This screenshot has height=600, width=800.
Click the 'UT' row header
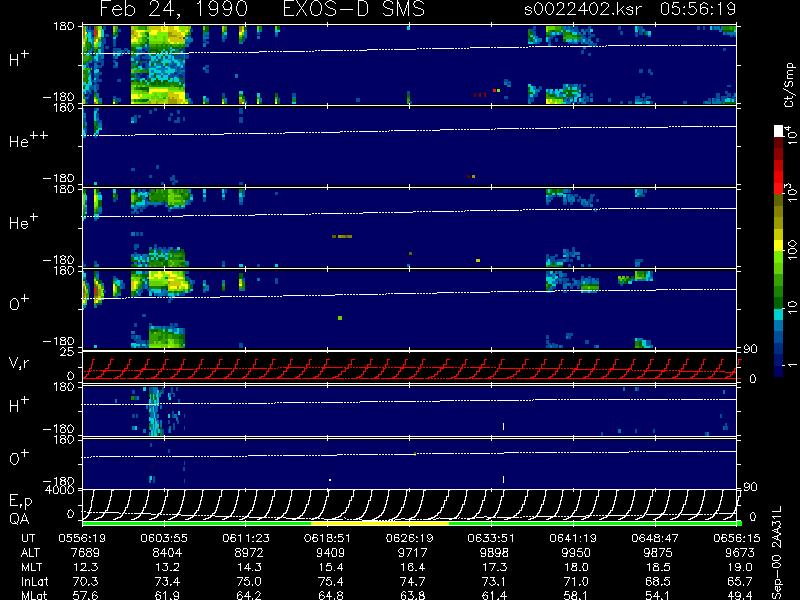click(29, 538)
